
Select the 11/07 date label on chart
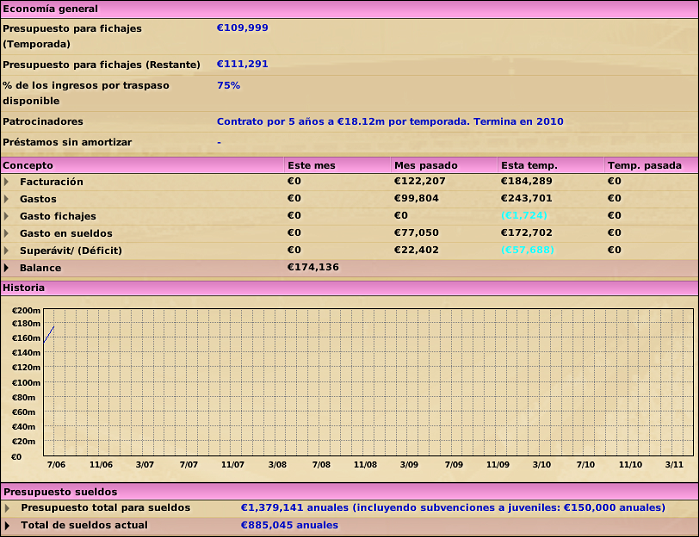pos(233,464)
